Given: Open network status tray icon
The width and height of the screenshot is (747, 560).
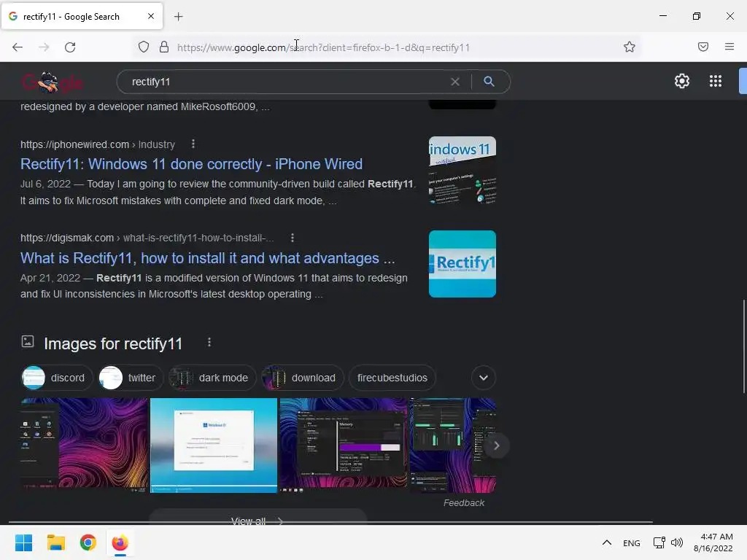Looking at the screenshot, I should (x=659, y=542).
